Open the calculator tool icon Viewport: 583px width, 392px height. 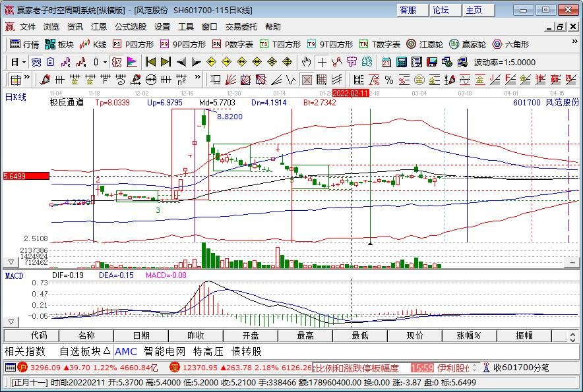402,62
